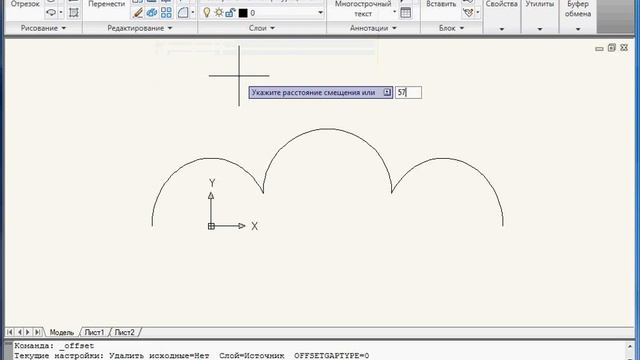Close the drawing viewport window

pos(624,48)
